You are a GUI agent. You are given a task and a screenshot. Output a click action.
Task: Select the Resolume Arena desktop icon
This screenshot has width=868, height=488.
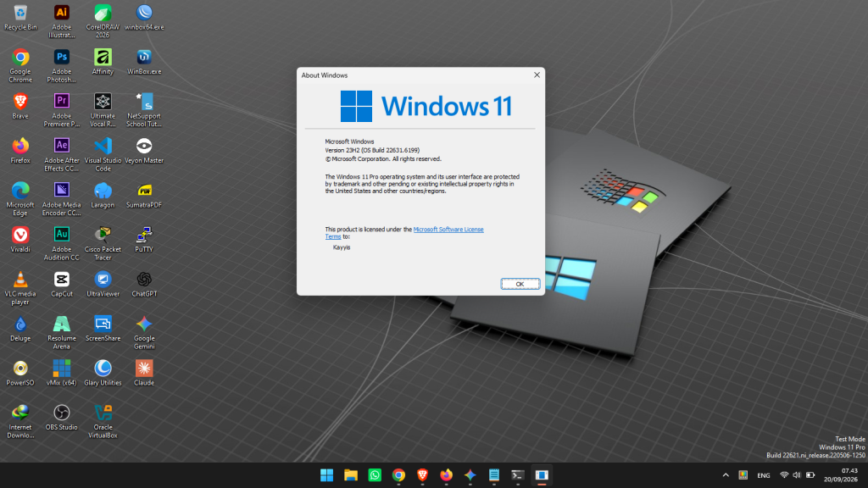[61, 332]
